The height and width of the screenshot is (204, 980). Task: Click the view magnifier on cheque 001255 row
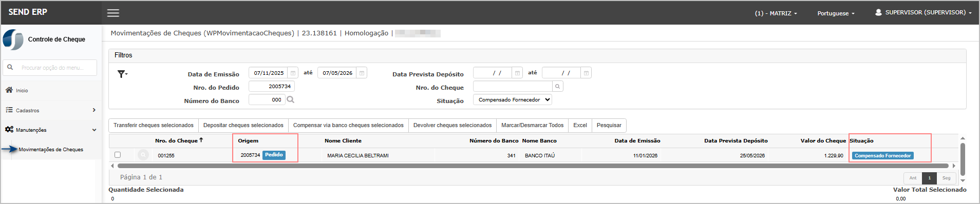(x=143, y=155)
